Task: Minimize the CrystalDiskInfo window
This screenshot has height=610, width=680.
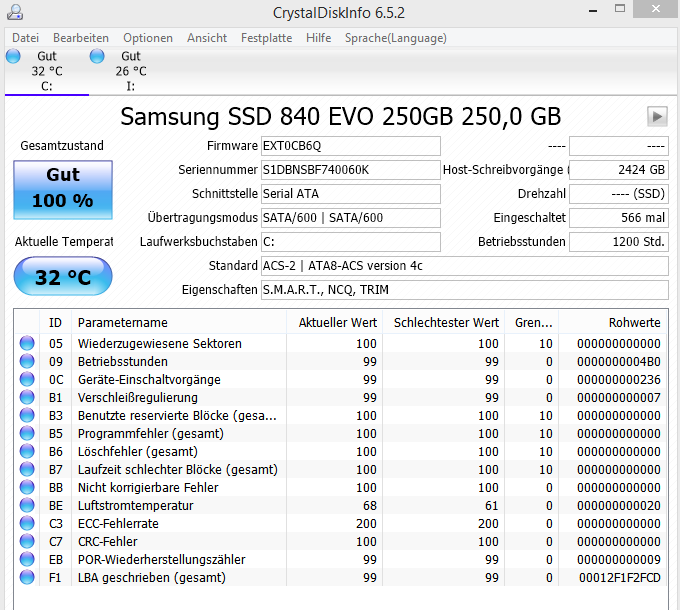Action: click(593, 10)
